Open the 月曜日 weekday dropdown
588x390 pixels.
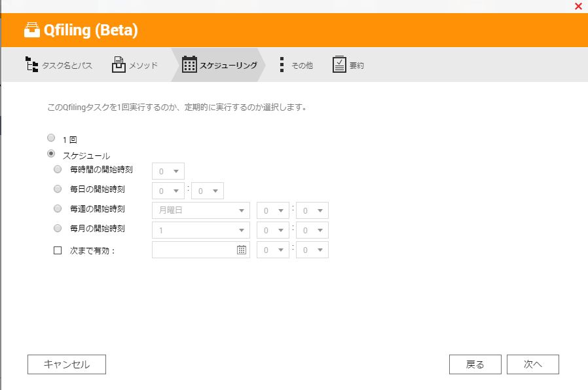(x=200, y=210)
